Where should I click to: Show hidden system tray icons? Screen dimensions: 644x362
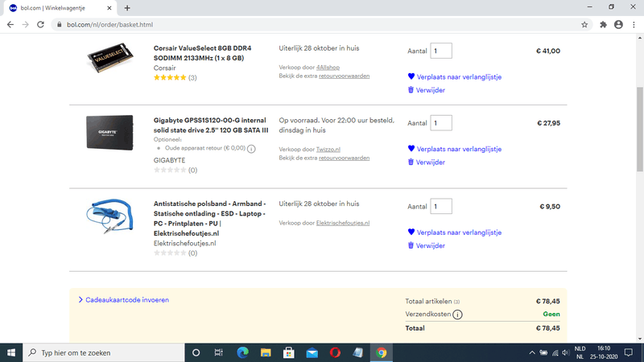[x=532, y=352]
